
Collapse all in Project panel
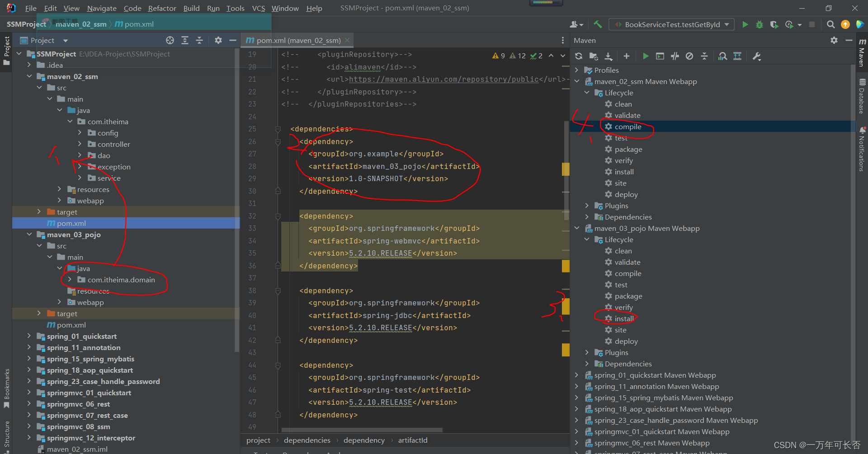pos(199,40)
